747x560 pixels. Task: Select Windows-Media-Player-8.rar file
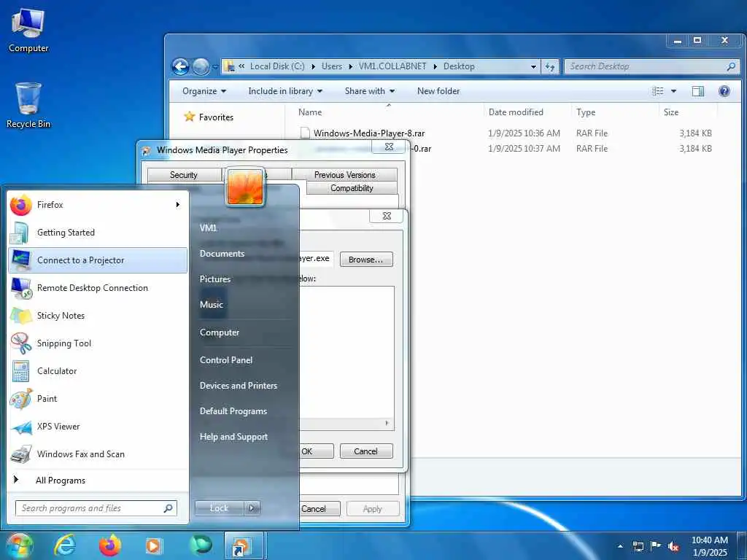[x=368, y=133]
